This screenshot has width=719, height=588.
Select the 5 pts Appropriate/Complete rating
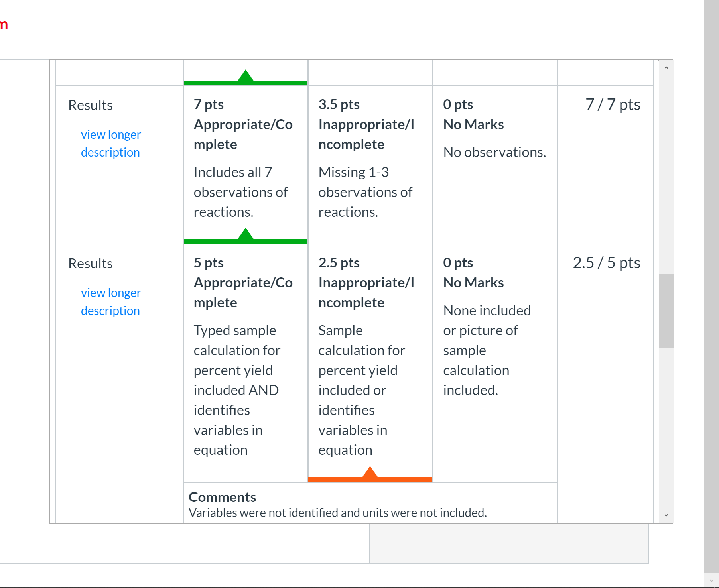tap(246, 363)
